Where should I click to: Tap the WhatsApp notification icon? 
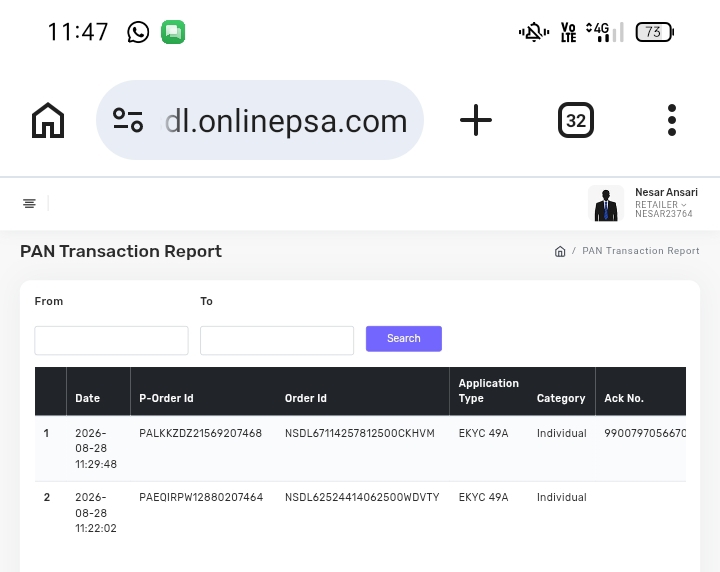click(x=138, y=32)
